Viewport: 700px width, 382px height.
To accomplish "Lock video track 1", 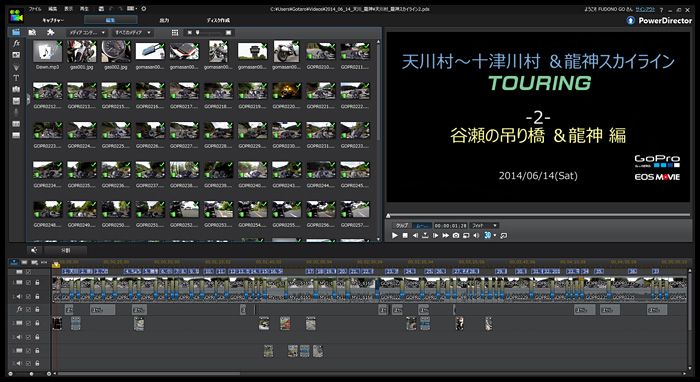I will pyautogui.click(x=38, y=282).
